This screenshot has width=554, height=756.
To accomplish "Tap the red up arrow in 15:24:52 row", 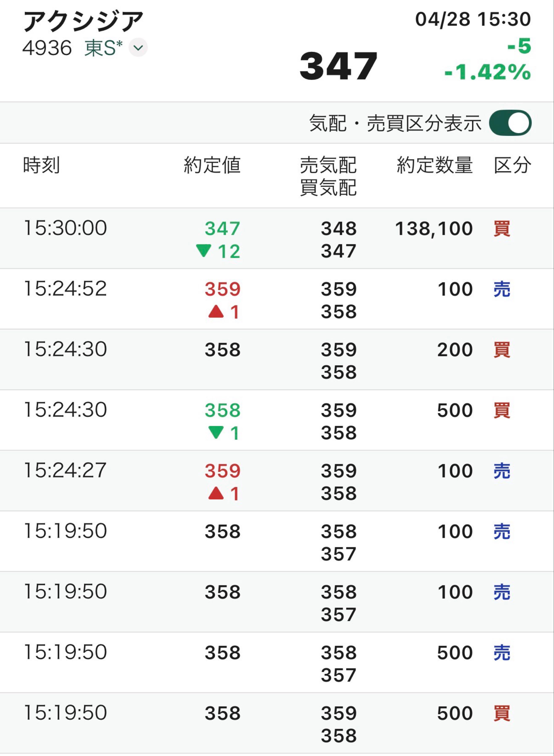I will pos(216,312).
